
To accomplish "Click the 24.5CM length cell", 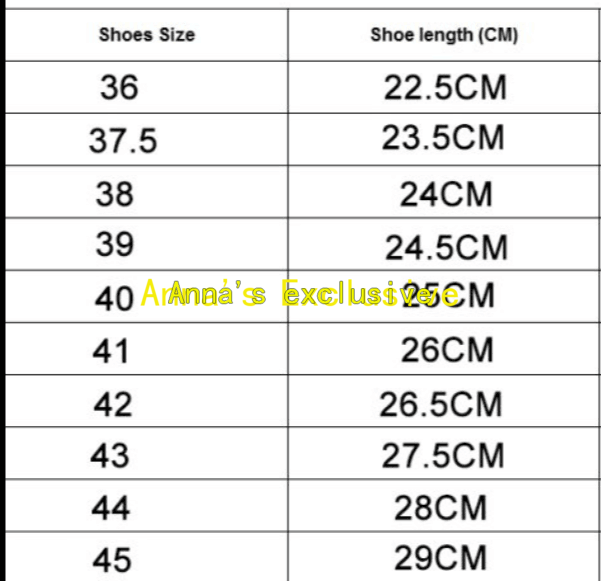I will [x=446, y=245].
